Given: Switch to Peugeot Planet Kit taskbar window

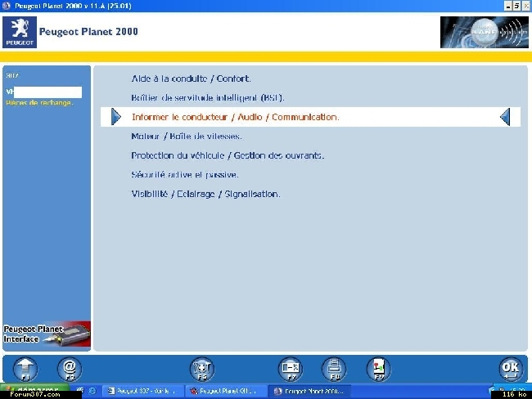Looking at the screenshot, I should [x=226, y=391].
